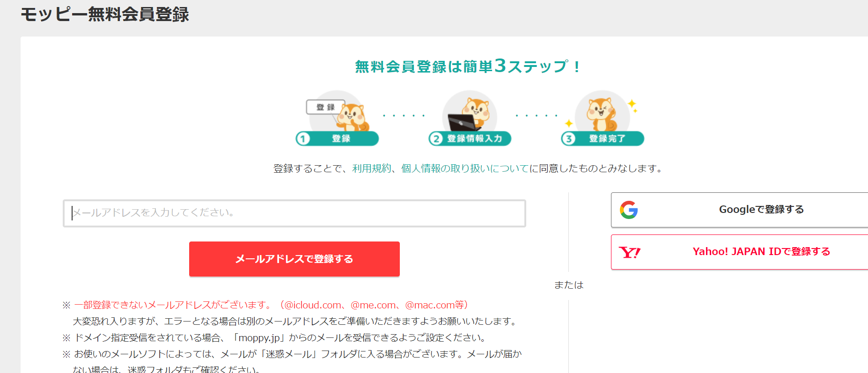Screen dimensions: 868x373
Task: Click メールアドレスで登録する red button
Action: point(294,259)
